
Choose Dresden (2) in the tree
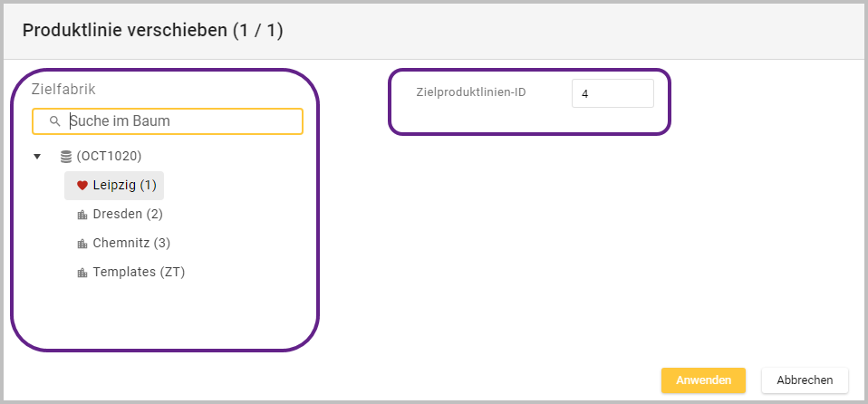128,215
